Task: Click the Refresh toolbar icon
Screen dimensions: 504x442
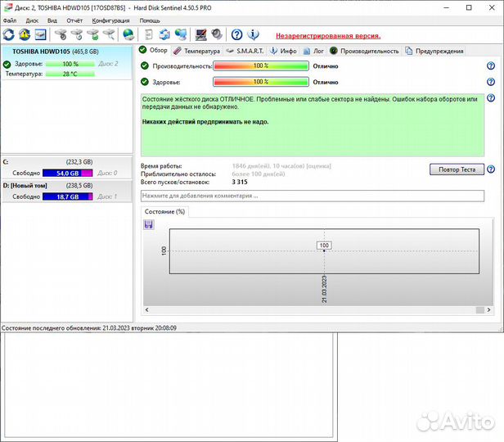Action: coord(9,34)
